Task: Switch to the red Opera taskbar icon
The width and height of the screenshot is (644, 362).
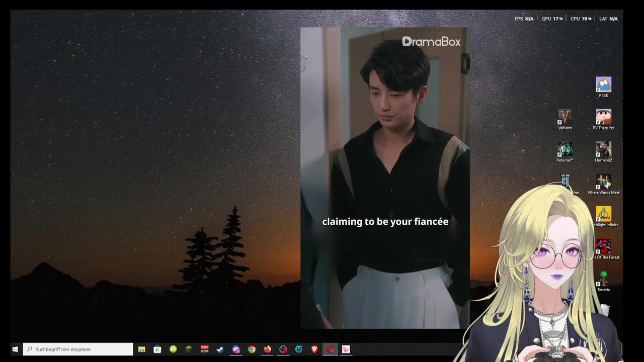Action: pos(330,349)
